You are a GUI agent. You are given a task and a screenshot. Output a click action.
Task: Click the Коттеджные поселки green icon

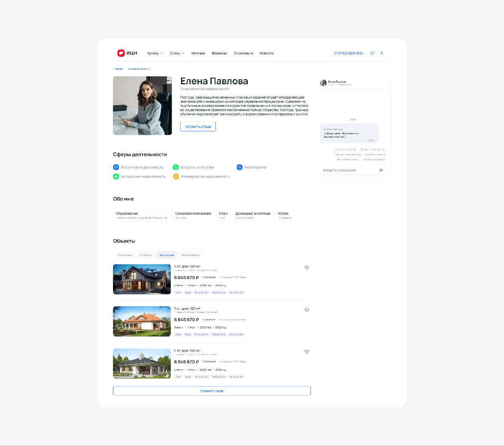(176, 167)
